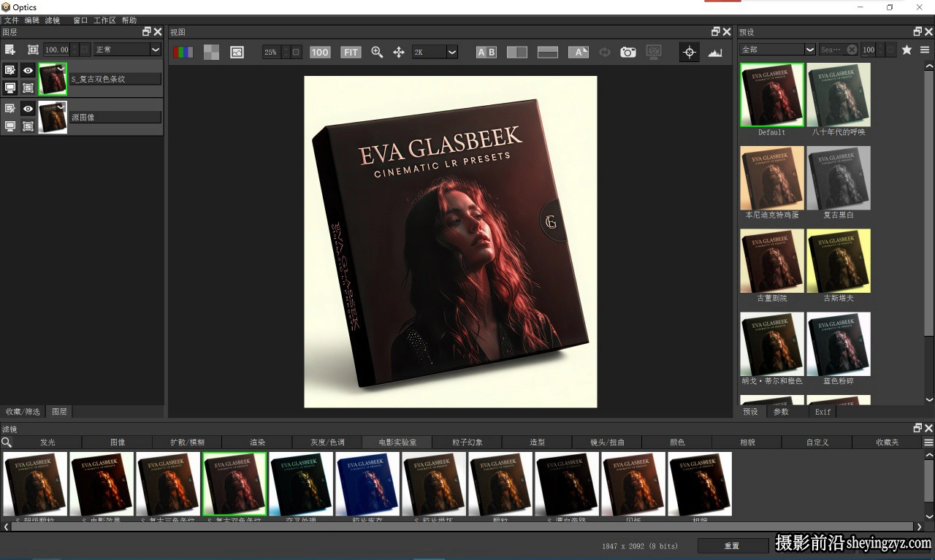Click the mask icon on the 源图像 layer
Image resolution: width=935 pixels, height=560 pixels.
tap(28, 126)
